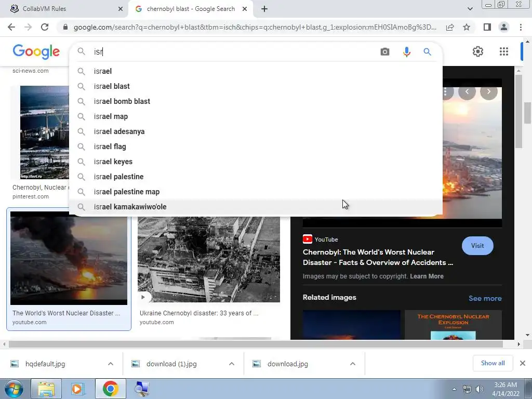Open Ukraine Chernobyl disaster 33 years thumbnail
The width and height of the screenshot is (532, 399).
point(209,259)
